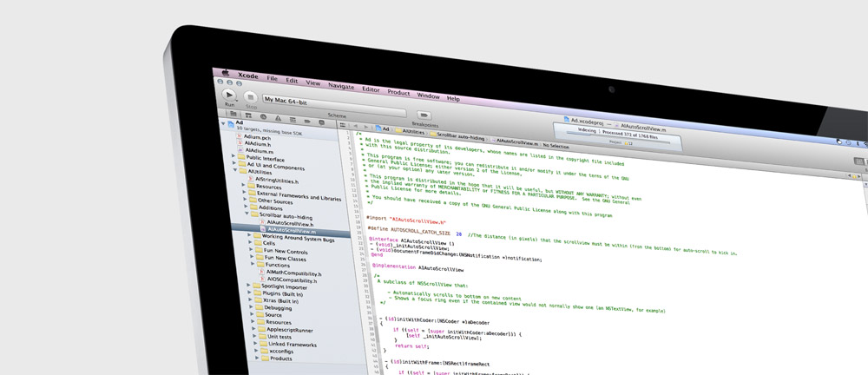Select AIAutoScrollView.m in the navigator
The height and width of the screenshot is (375, 868).
[291, 230]
